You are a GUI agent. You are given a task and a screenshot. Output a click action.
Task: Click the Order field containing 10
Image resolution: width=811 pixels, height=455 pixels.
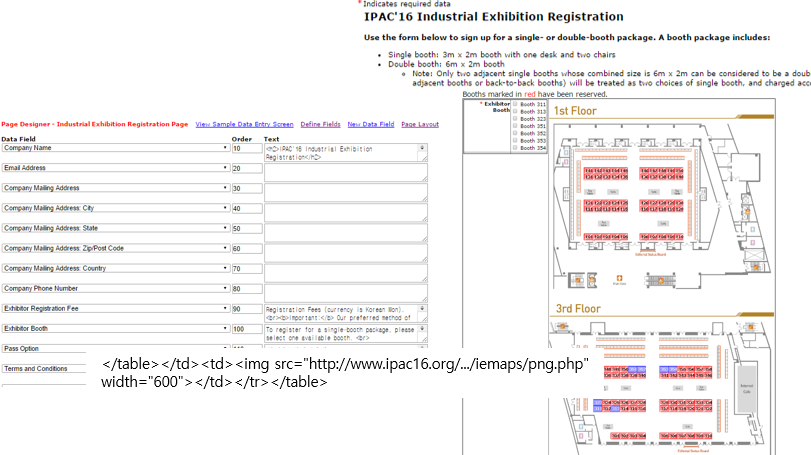click(245, 148)
